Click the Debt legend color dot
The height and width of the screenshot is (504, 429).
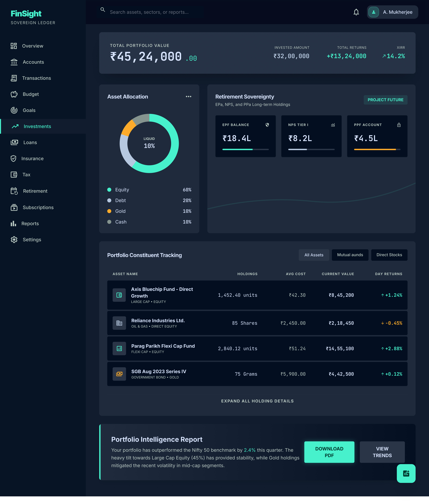click(109, 200)
